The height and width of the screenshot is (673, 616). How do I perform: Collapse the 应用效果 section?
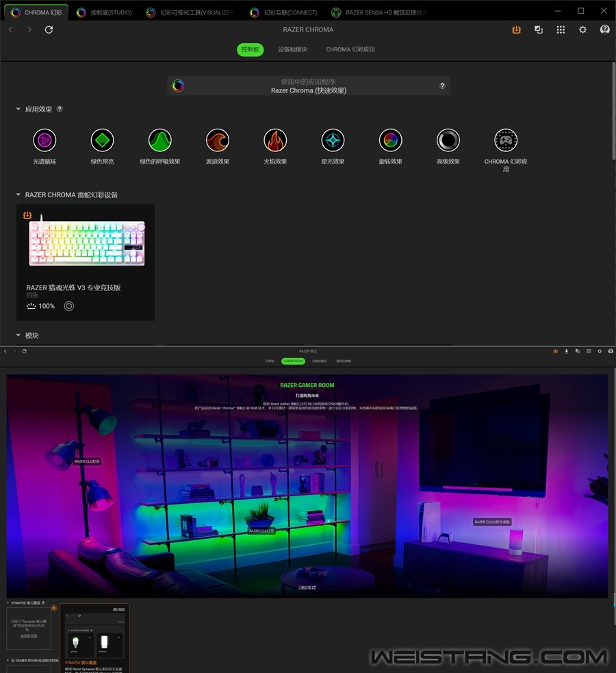[18, 109]
